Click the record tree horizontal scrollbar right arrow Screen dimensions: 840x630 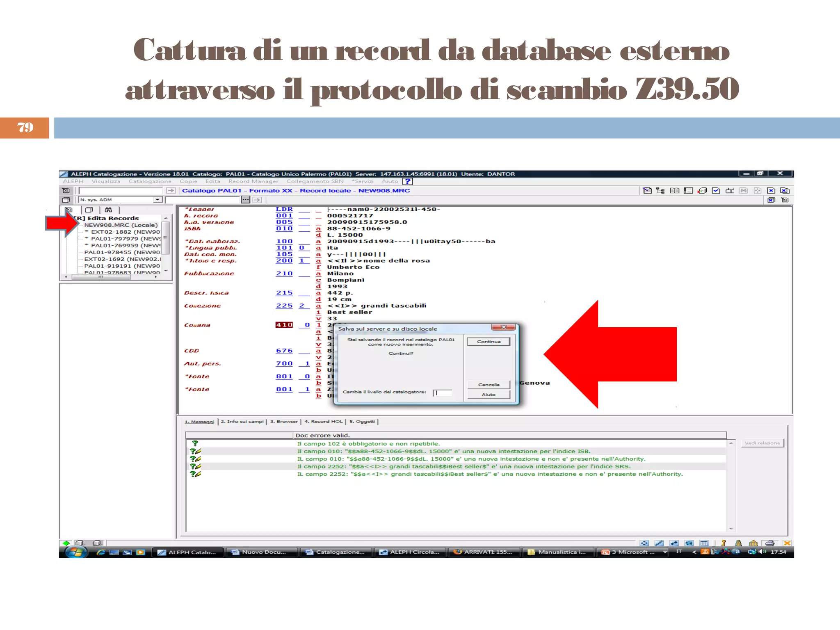click(156, 277)
